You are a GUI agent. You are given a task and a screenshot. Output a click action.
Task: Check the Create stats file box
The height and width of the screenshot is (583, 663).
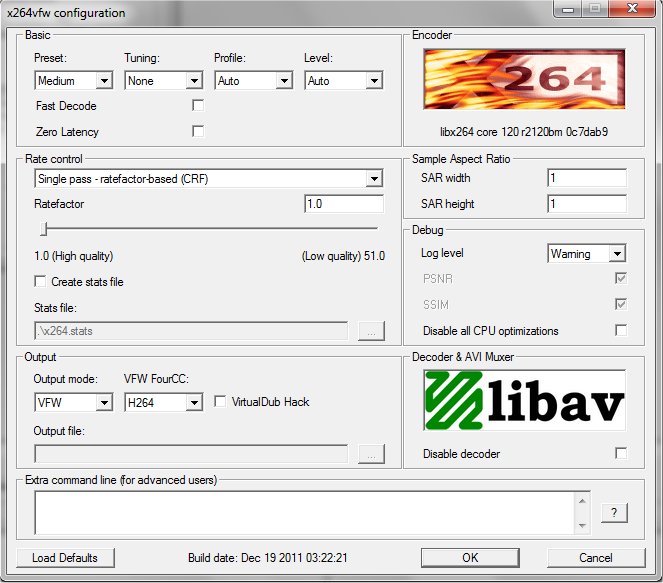[x=40, y=282]
